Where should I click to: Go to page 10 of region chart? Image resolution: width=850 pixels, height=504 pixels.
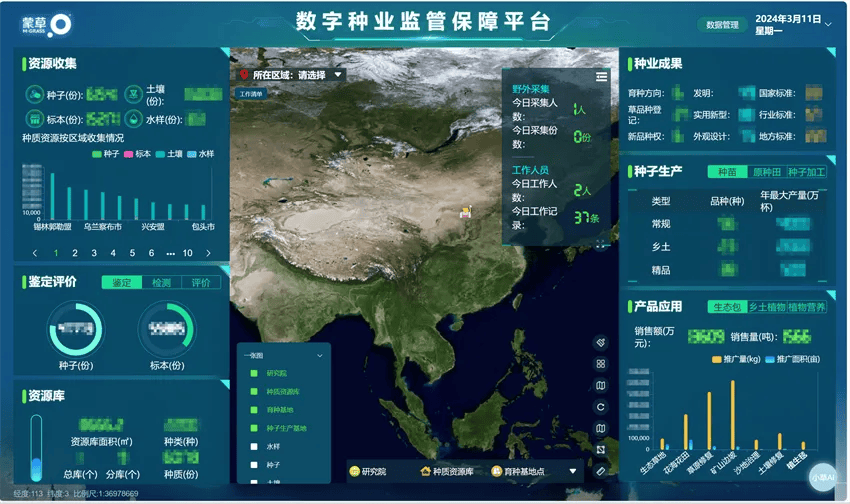[x=188, y=253]
